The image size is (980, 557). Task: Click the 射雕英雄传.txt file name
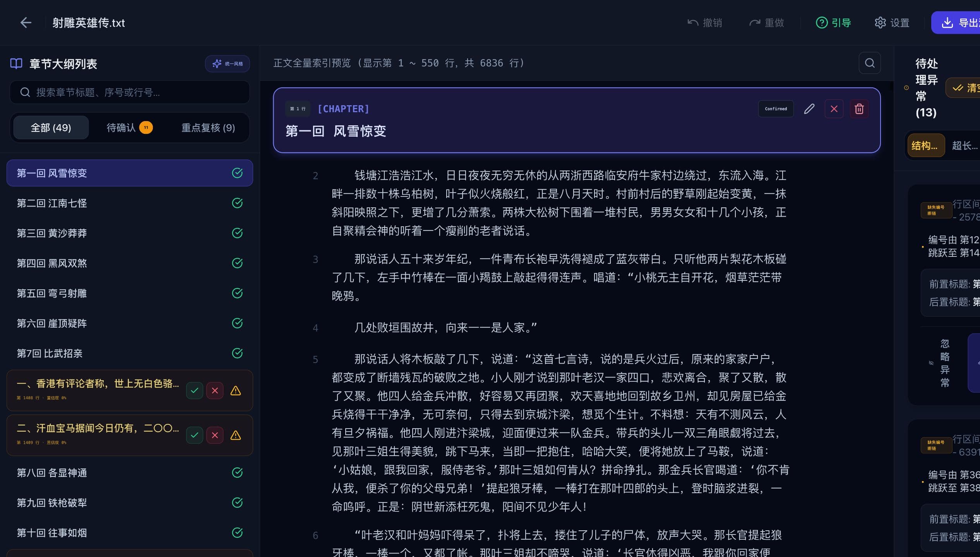pos(89,23)
